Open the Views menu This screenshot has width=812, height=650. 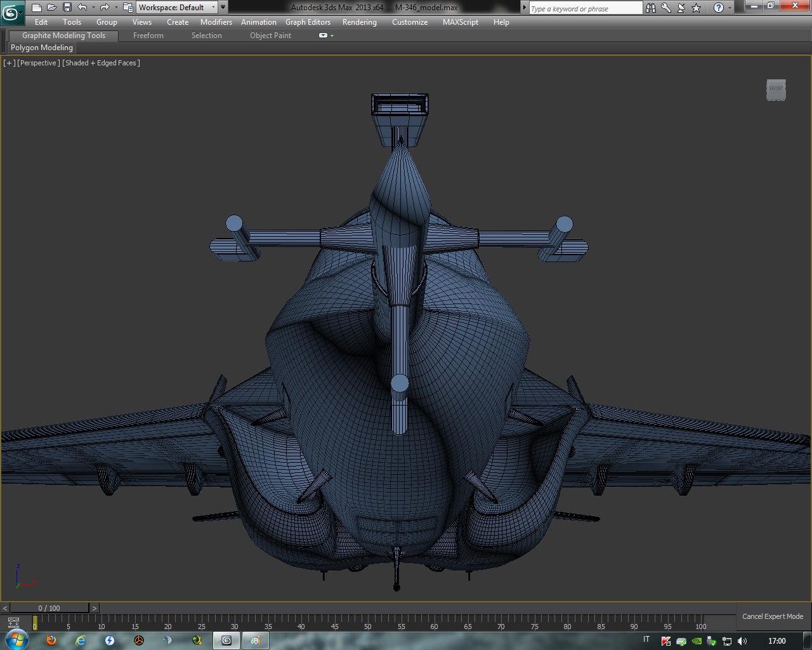142,22
